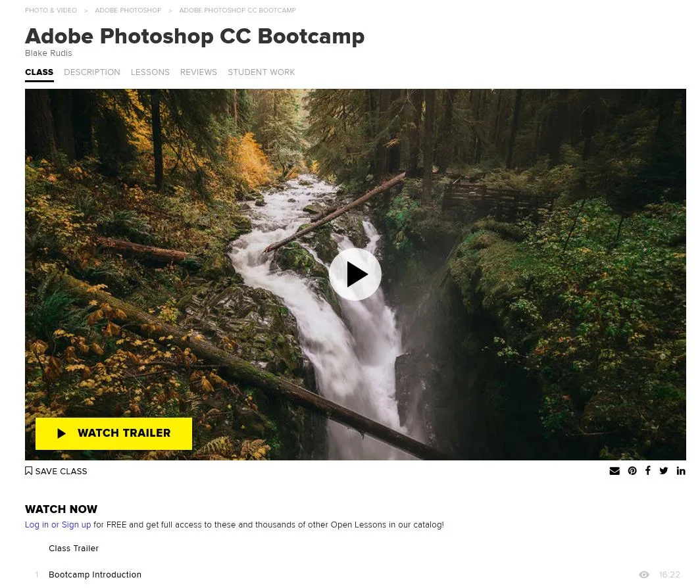The image size is (700, 588).
Task: Play the video with the center play button
Action: pyautogui.click(x=355, y=274)
